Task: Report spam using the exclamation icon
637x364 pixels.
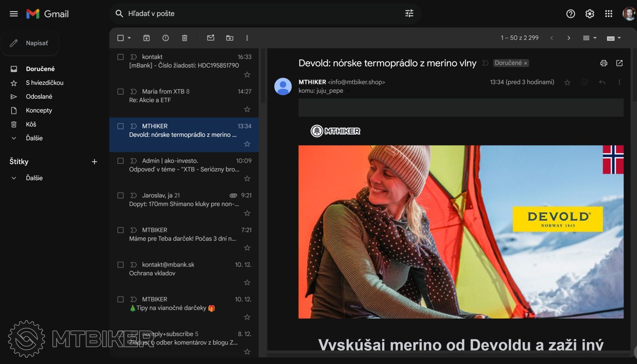Action: click(x=166, y=38)
